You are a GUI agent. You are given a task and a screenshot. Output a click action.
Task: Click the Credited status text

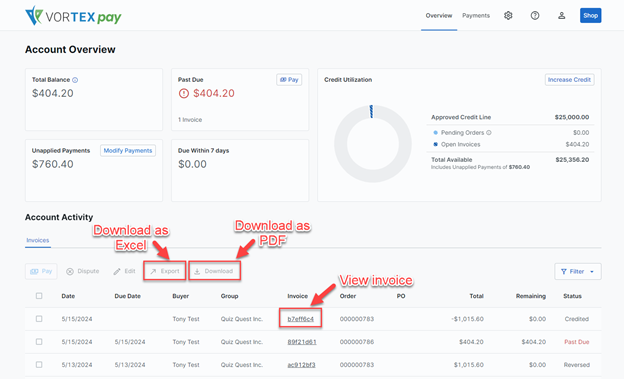(577, 319)
